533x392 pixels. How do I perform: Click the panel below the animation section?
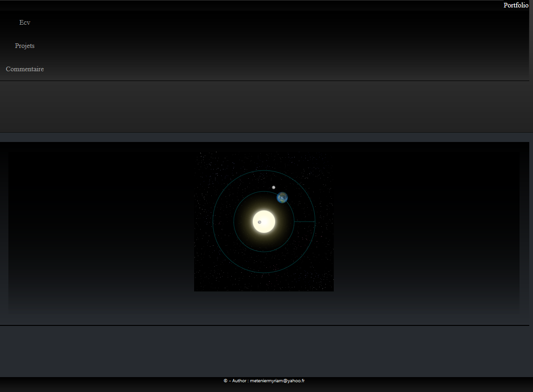click(x=266, y=349)
